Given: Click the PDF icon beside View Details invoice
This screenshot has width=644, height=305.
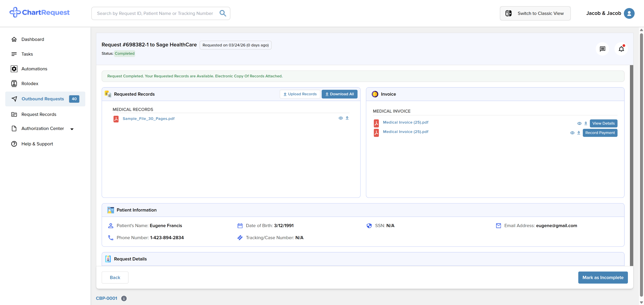Looking at the screenshot, I should pyautogui.click(x=376, y=123).
